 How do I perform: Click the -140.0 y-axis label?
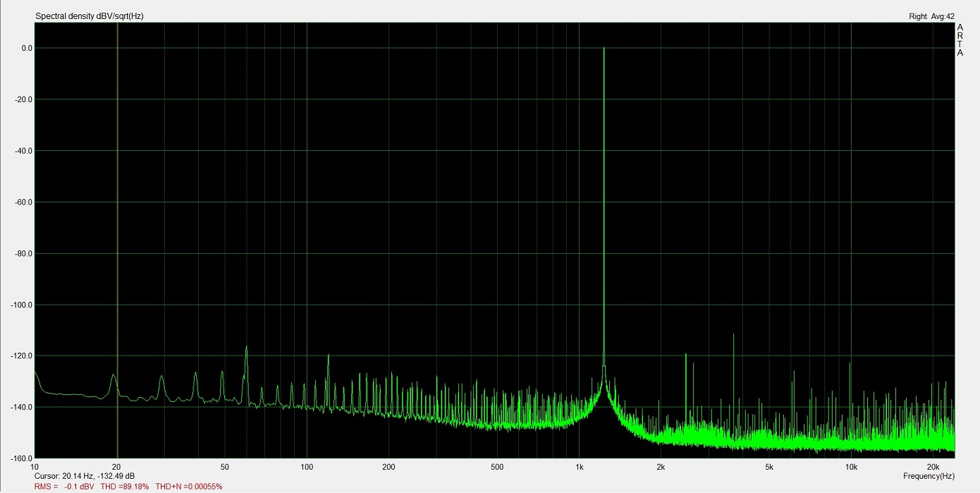pyautogui.click(x=21, y=408)
